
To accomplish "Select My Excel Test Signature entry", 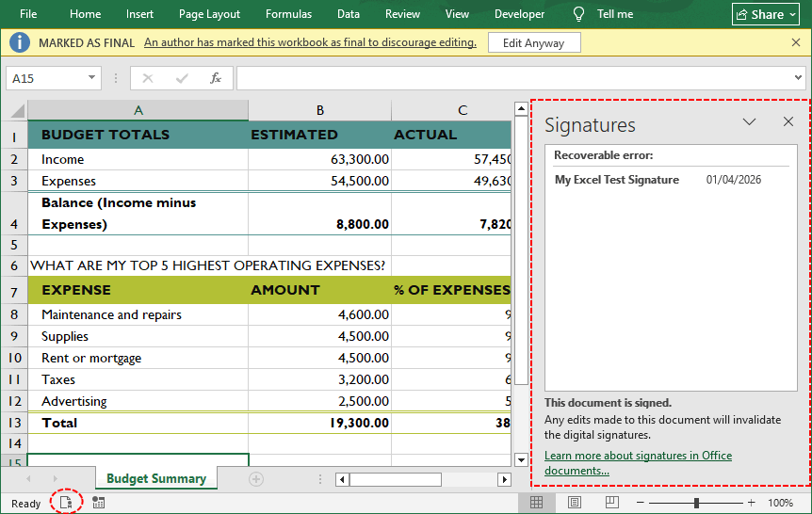I will 617,180.
